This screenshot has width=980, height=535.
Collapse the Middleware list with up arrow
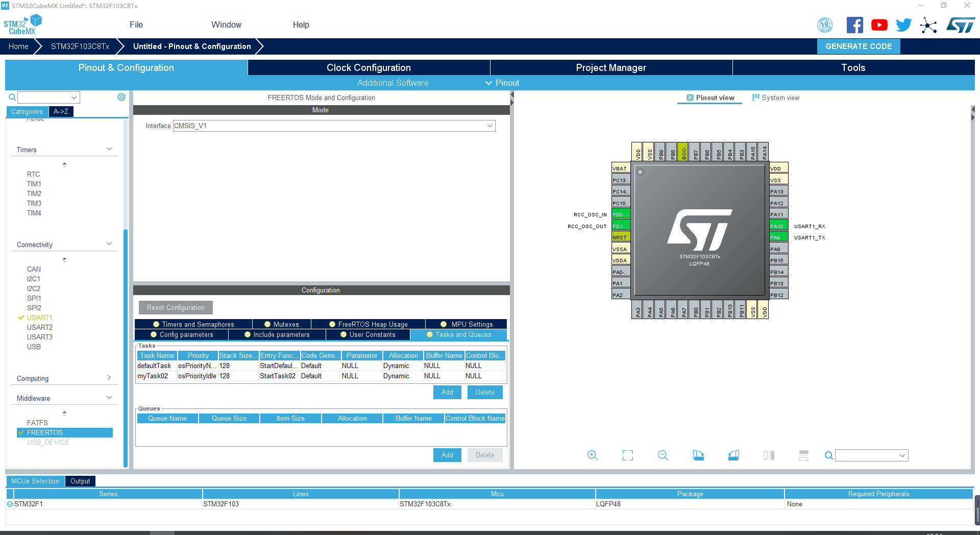click(x=64, y=413)
